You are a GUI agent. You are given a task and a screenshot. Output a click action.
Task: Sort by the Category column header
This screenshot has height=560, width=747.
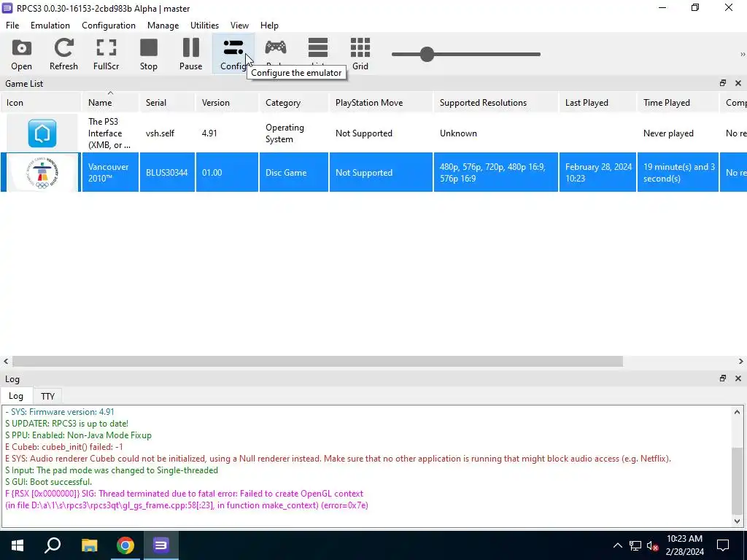click(293, 102)
